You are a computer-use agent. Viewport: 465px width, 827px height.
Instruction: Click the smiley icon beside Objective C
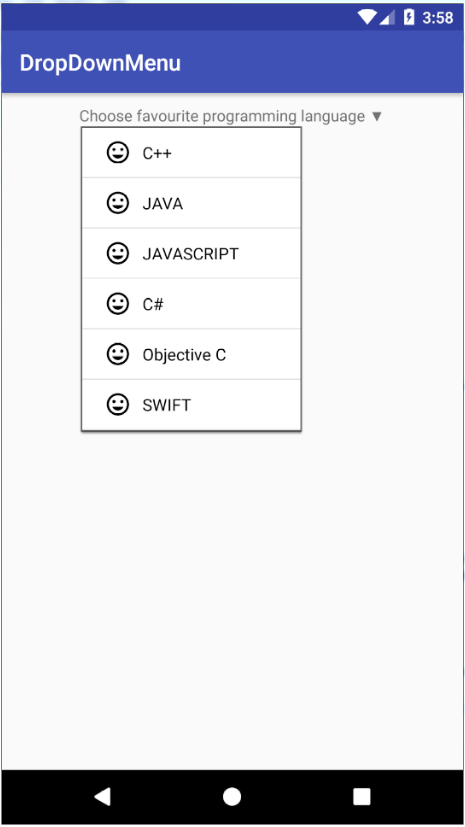pyautogui.click(x=118, y=354)
